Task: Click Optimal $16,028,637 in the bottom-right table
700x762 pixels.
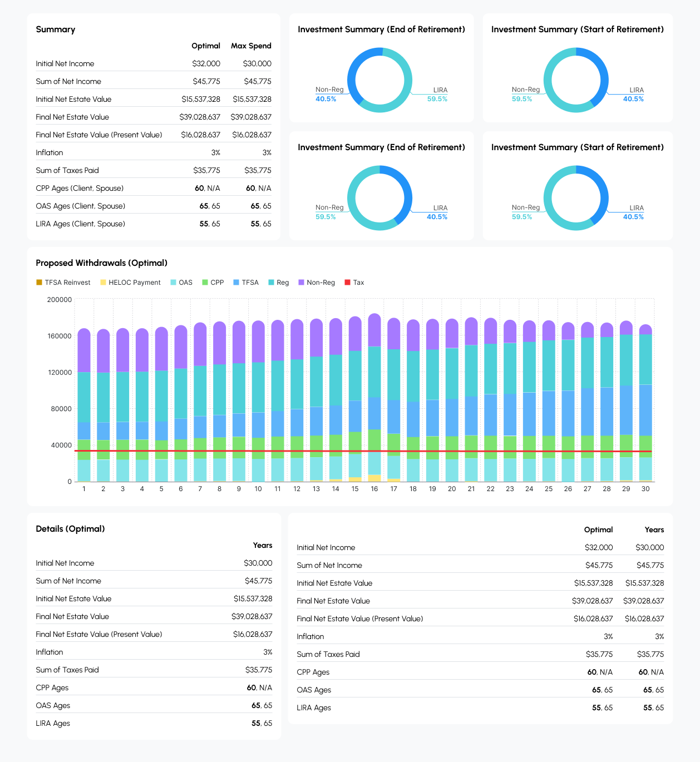Action: click(593, 618)
